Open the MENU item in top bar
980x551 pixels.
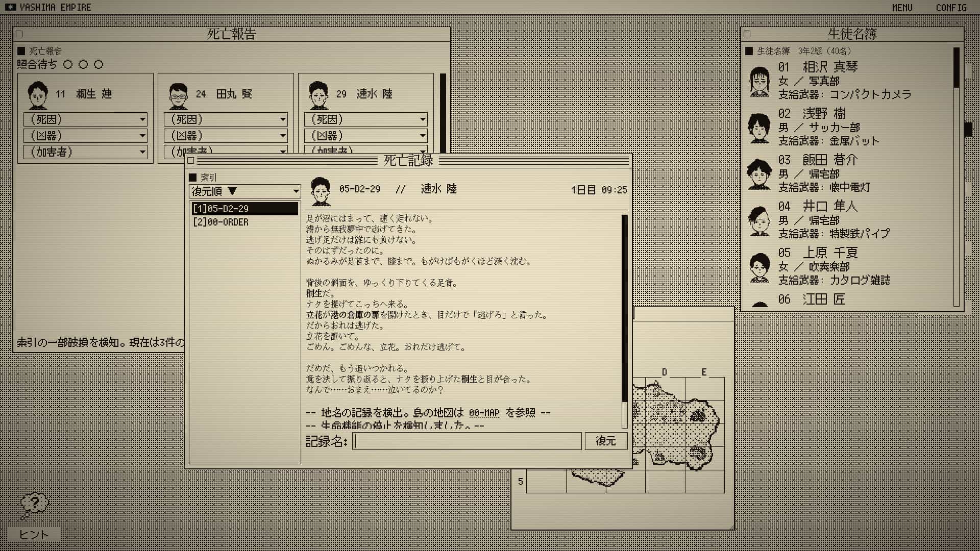902,8
